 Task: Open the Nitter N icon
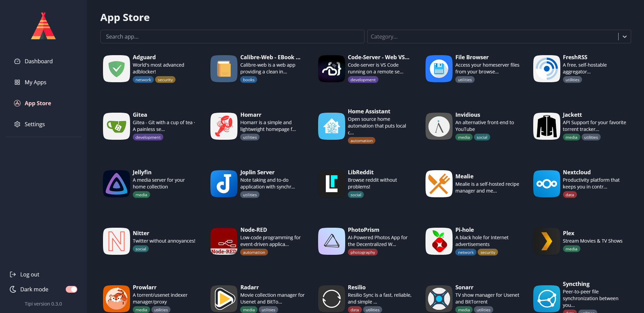pos(117,241)
